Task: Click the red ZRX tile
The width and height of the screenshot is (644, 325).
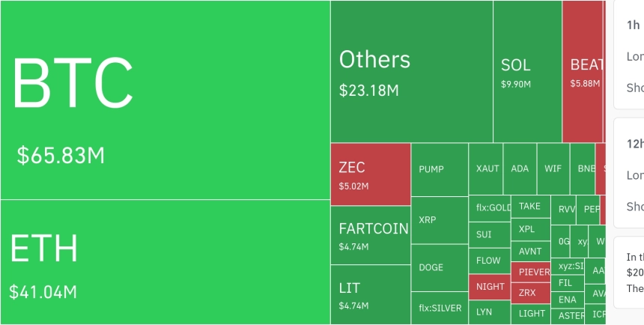Action: 530,293
